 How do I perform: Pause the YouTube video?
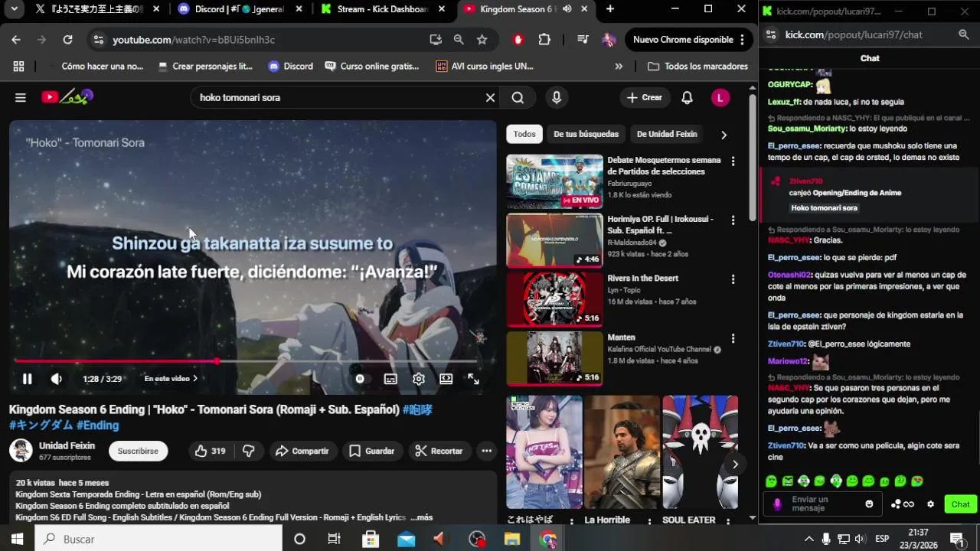(x=27, y=379)
